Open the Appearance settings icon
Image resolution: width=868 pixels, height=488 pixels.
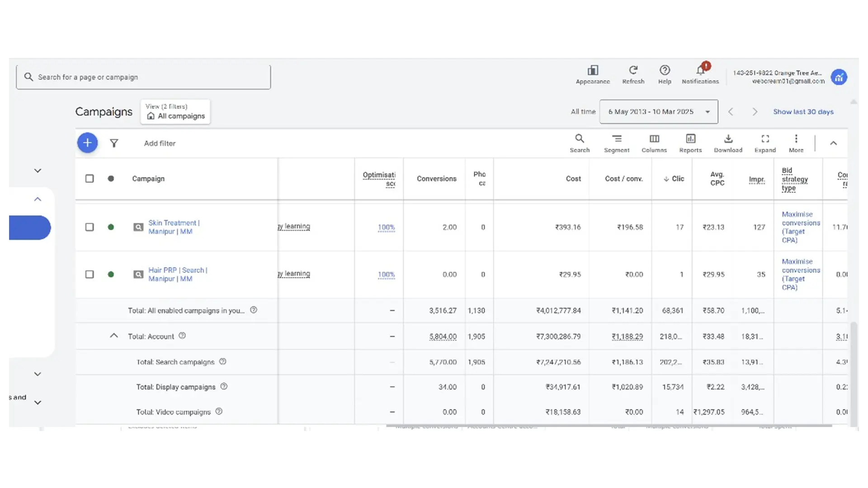(x=593, y=70)
